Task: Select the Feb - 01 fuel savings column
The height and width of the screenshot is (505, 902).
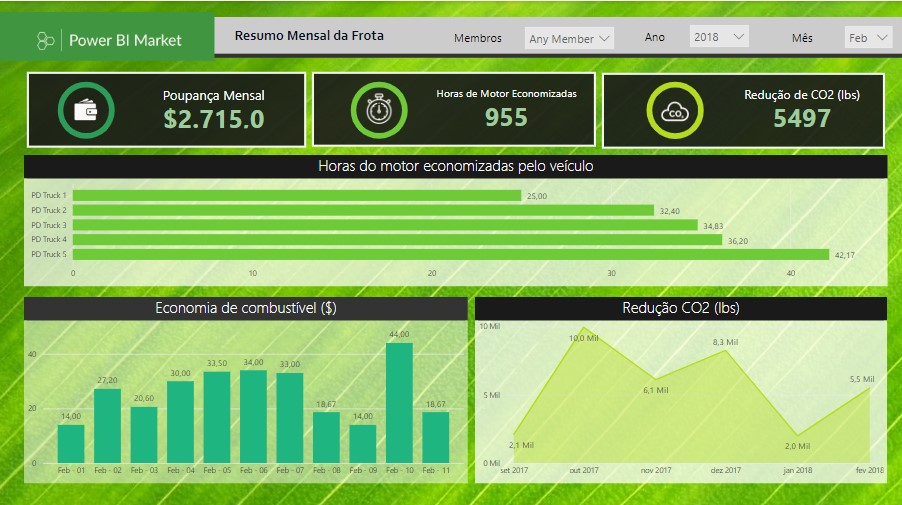Action: click(x=71, y=443)
